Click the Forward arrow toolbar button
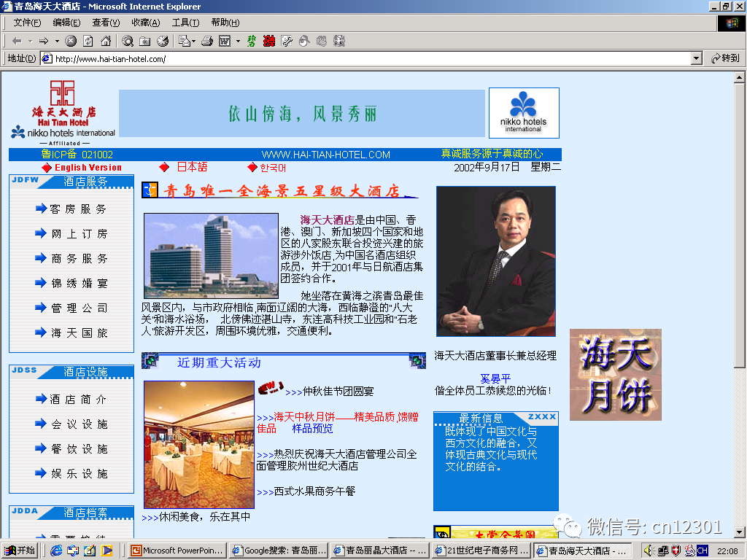The image size is (747, 560). [x=43, y=42]
